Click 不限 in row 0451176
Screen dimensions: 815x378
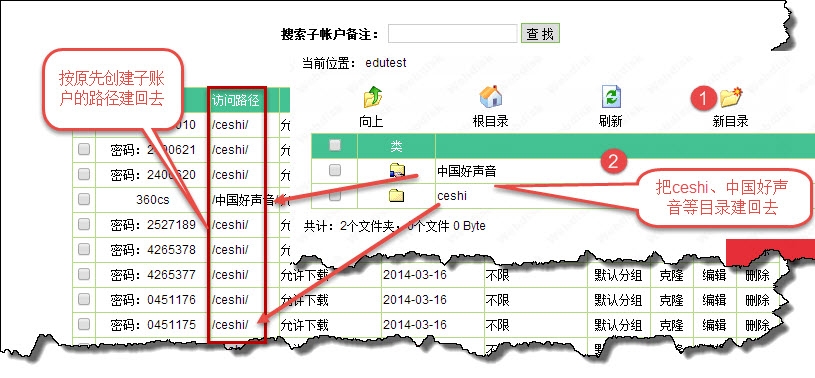(x=497, y=300)
